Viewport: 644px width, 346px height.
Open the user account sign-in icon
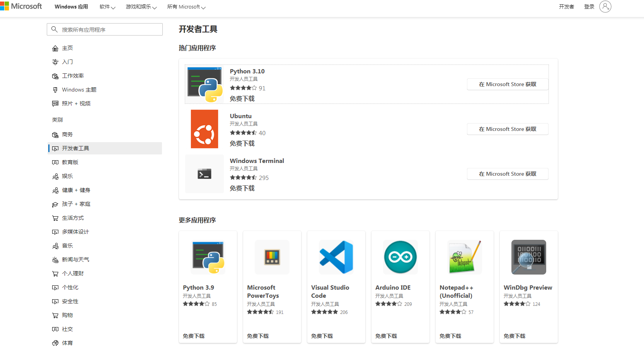605,7
